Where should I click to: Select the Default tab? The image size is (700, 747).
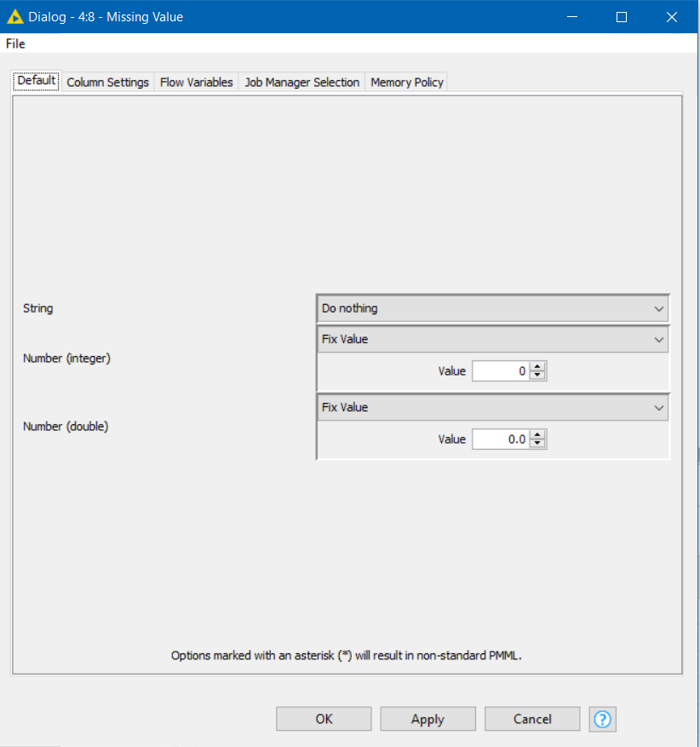point(36,82)
